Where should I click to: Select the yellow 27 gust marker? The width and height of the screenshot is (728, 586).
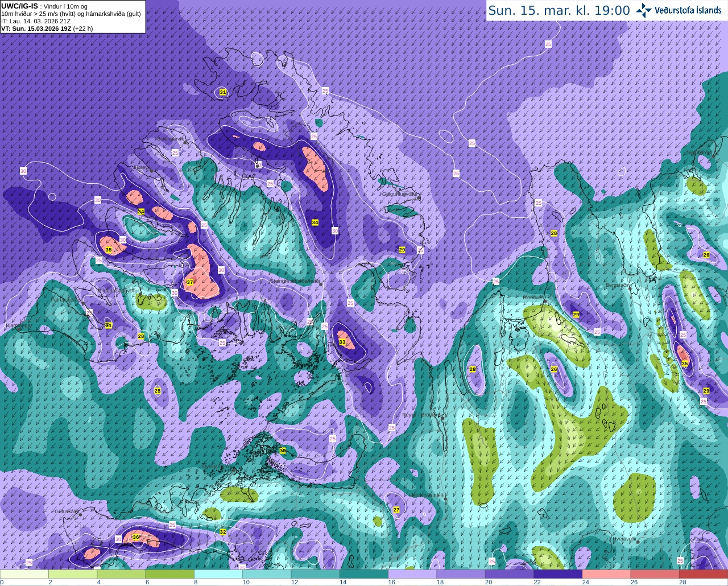pyautogui.click(x=396, y=510)
